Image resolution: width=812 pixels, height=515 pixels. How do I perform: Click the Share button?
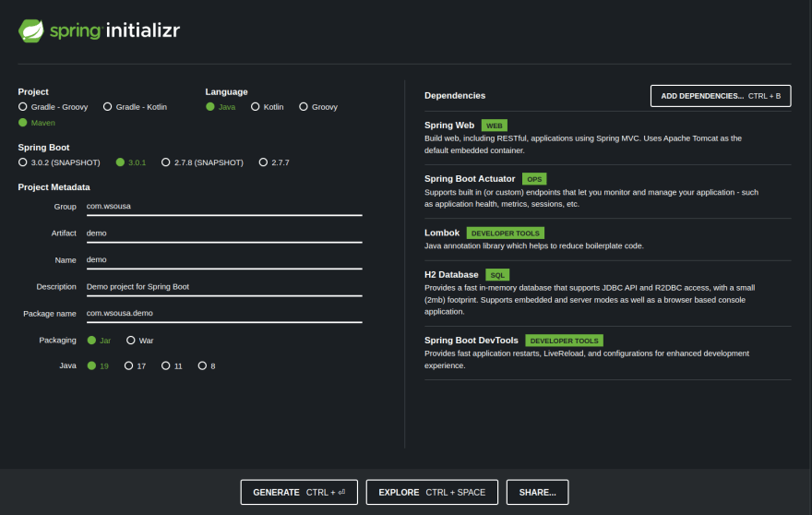(538, 492)
